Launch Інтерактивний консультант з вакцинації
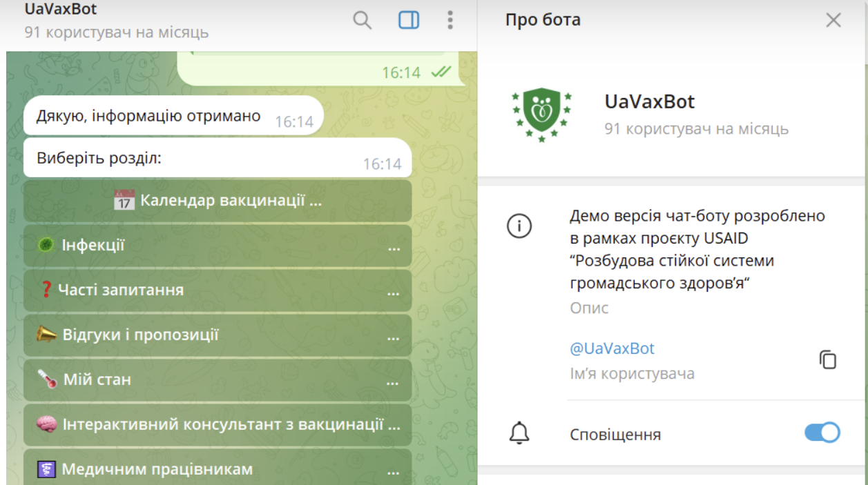This screenshot has width=868, height=485. 218,424
